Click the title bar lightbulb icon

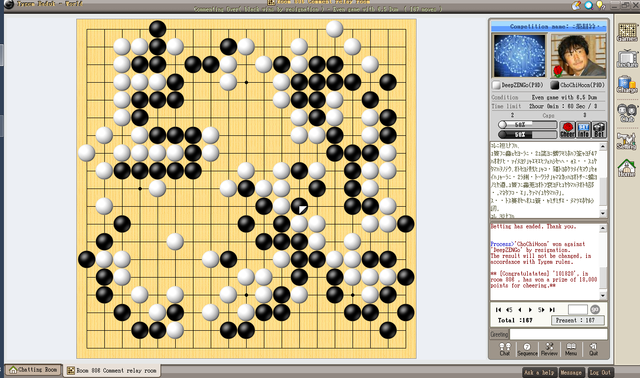point(600,5)
